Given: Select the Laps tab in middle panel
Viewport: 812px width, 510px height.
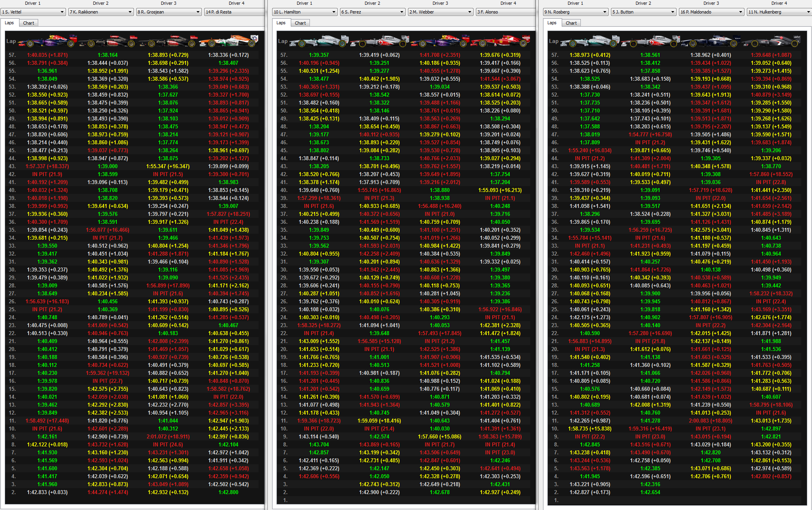Looking at the screenshot, I should pos(281,23).
